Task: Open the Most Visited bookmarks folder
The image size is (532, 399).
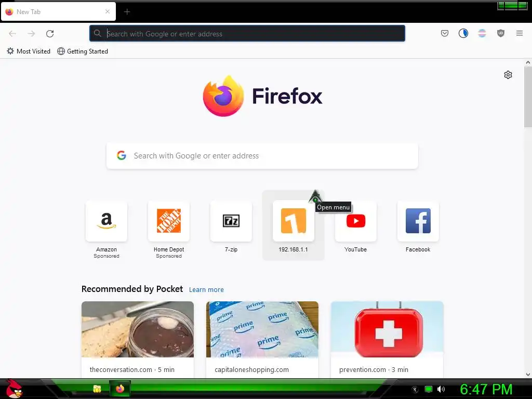Action: click(29, 51)
